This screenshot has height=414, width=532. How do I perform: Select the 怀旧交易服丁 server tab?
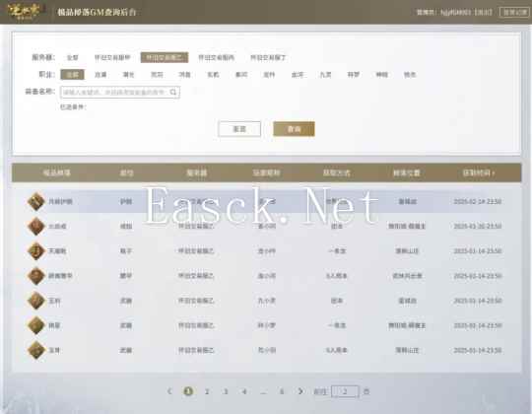[268, 58]
